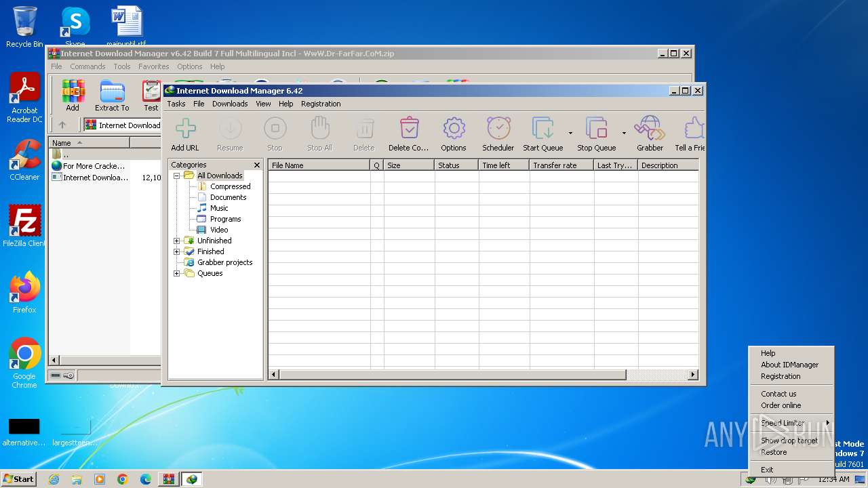Viewport: 868px width, 488px height.
Task: Click the greyed Resume toolbar icon
Action: tap(230, 128)
